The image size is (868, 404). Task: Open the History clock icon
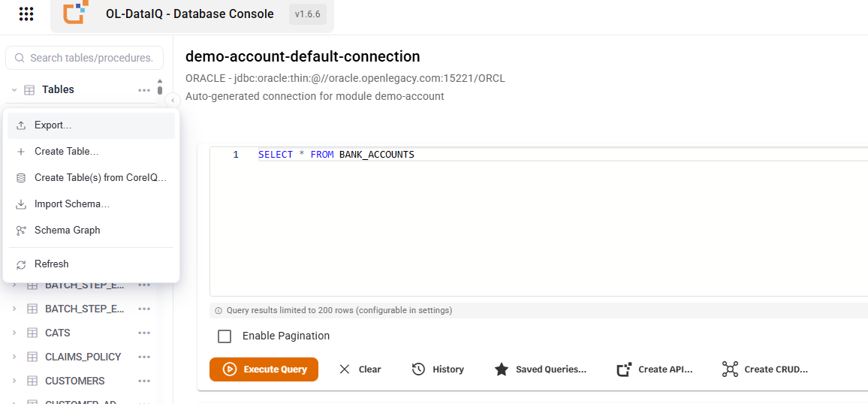tap(418, 369)
